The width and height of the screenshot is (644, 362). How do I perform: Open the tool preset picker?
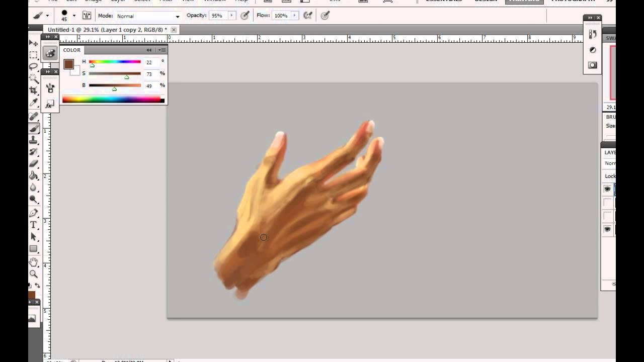tap(47, 16)
